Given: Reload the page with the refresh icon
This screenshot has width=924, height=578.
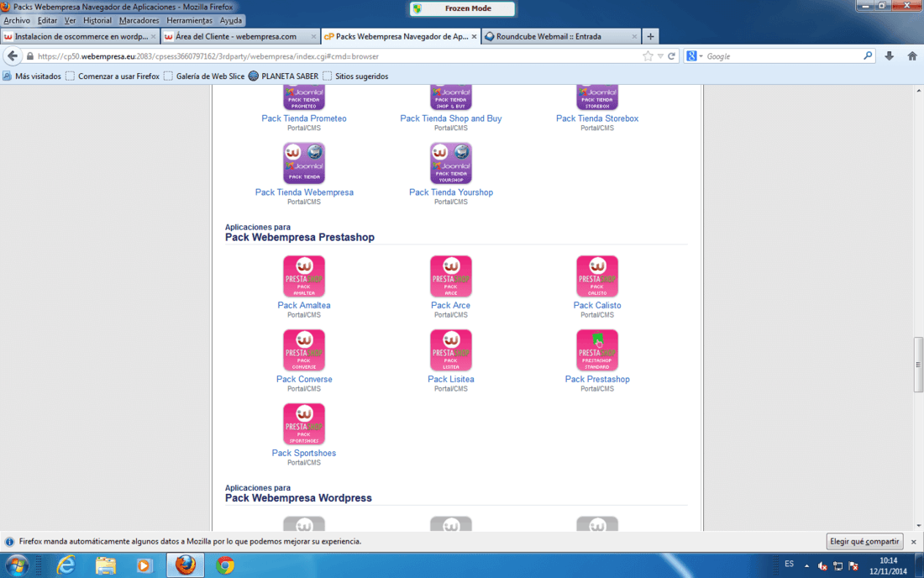Looking at the screenshot, I should [671, 56].
